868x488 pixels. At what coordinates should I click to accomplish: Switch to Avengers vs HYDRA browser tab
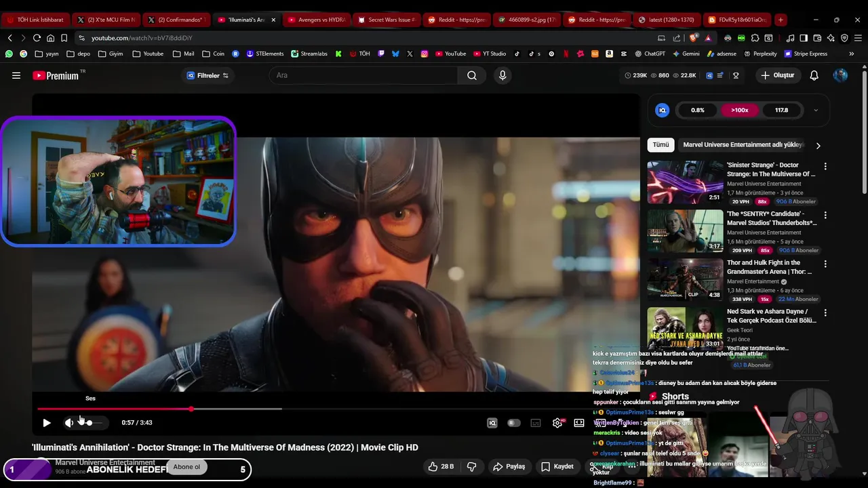coord(316,20)
